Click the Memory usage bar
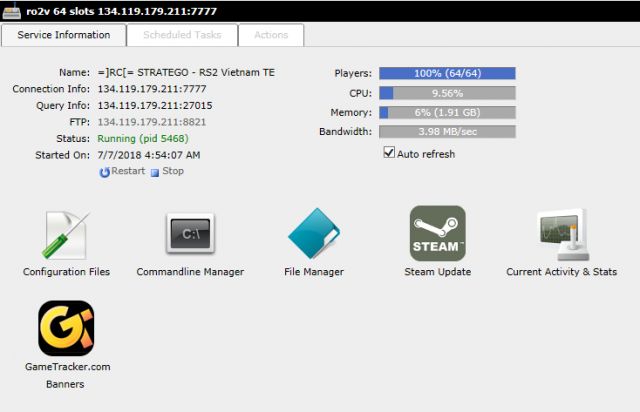This screenshot has width=640, height=412. coord(447,112)
